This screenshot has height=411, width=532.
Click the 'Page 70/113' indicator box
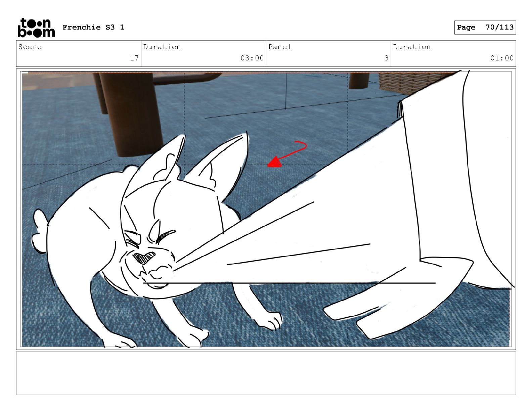click(485, 27)
